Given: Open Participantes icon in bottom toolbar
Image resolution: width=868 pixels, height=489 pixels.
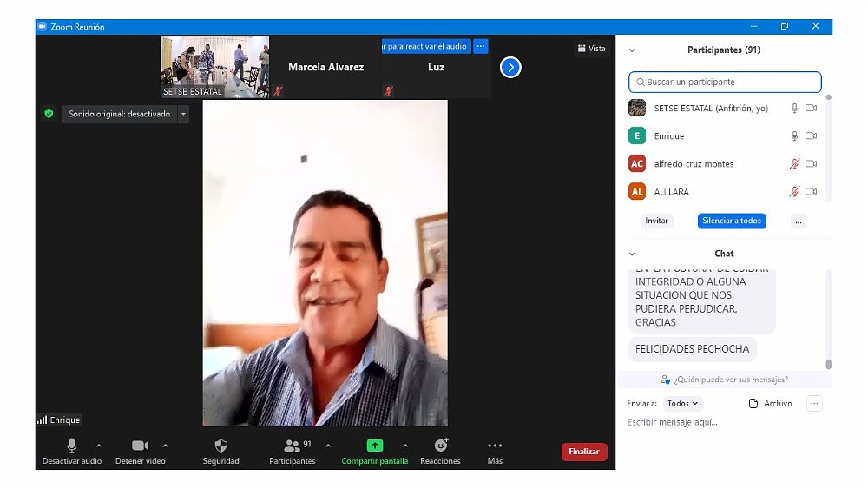Looking at the screenshot, I should [x=293, y=446].
